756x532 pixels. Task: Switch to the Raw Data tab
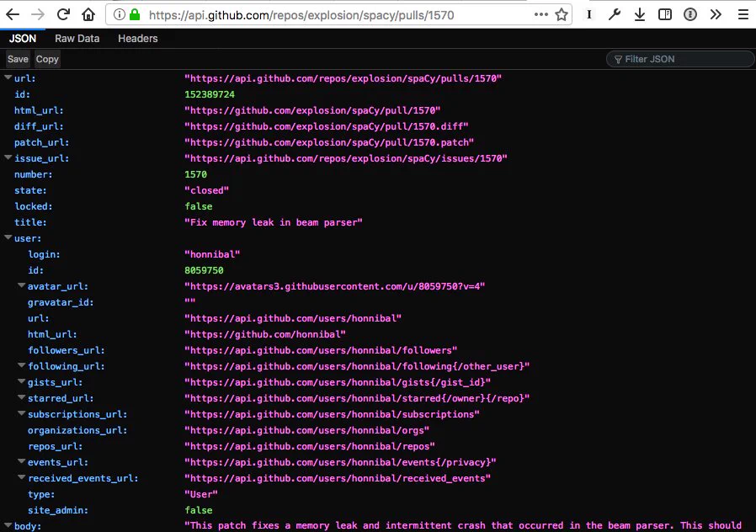77,39
